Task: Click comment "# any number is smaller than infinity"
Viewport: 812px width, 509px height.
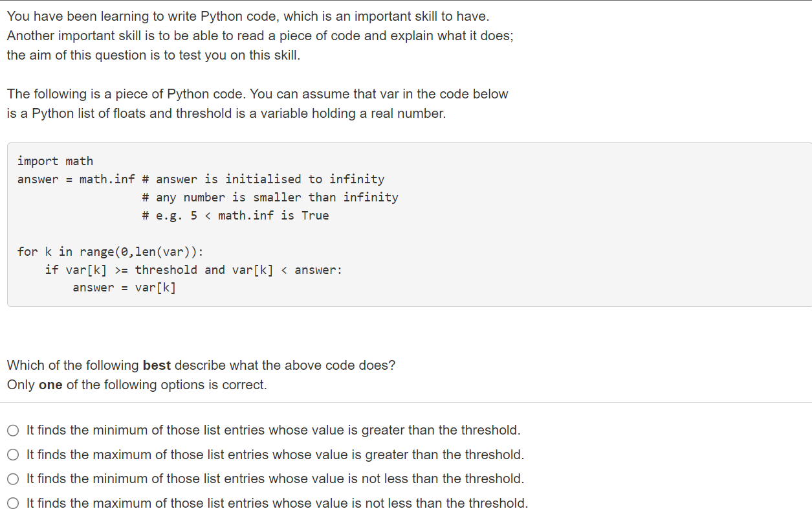Action: [270, 198]
